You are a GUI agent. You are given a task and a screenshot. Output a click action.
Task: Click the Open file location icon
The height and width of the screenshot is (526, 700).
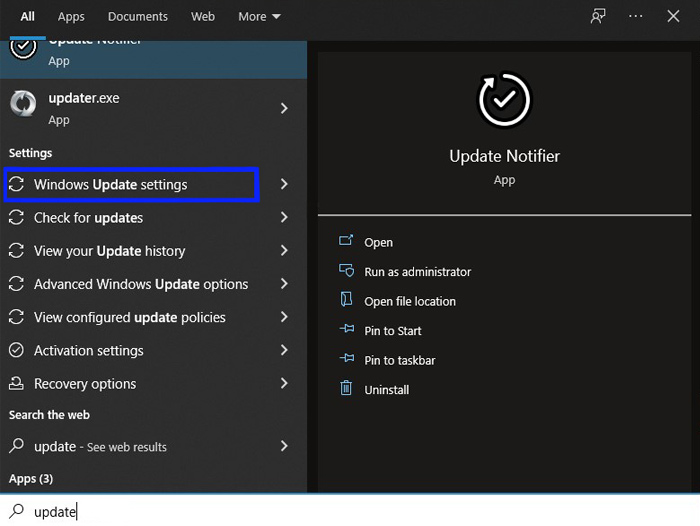pos(346,300)
